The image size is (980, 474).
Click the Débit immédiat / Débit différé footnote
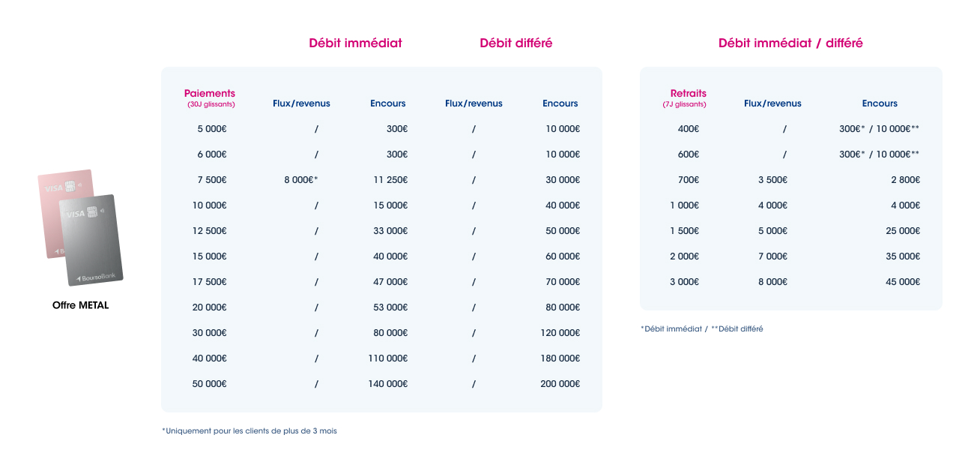702,329
